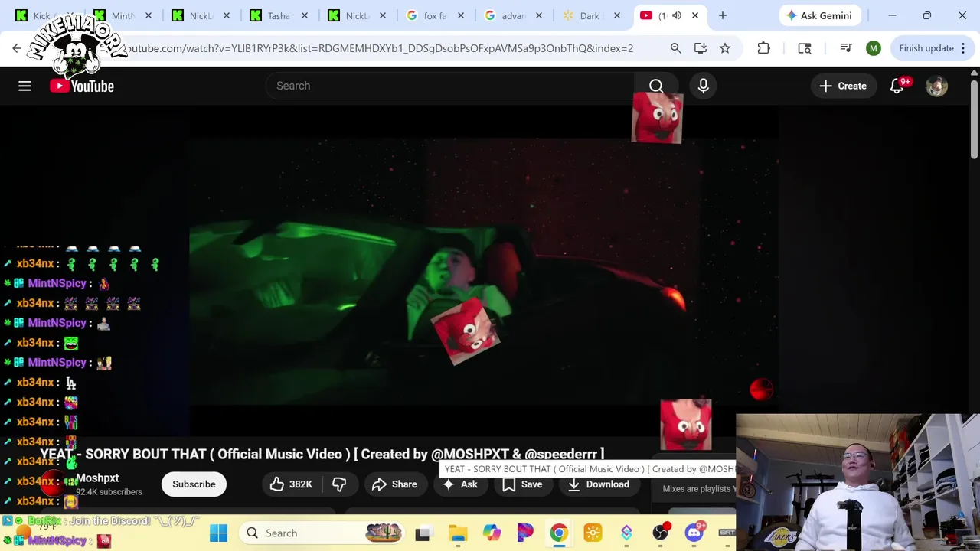Open OBS Studio from the taskbar
The width and height of the screenshot is (980, 551).
660,533
